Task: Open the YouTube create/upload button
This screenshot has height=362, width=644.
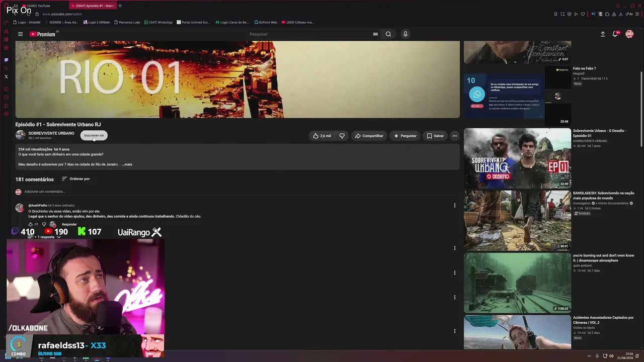Action: pyautogui.click(x=603, y=34)
